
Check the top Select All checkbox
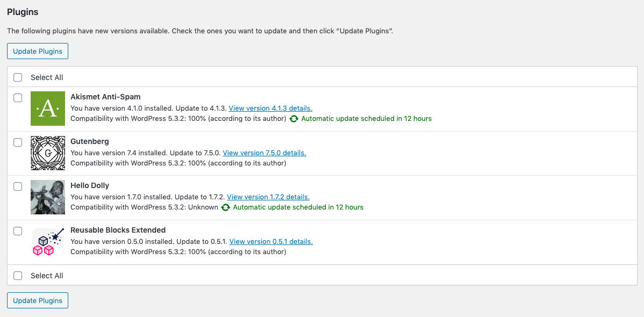tap(18, 77)
